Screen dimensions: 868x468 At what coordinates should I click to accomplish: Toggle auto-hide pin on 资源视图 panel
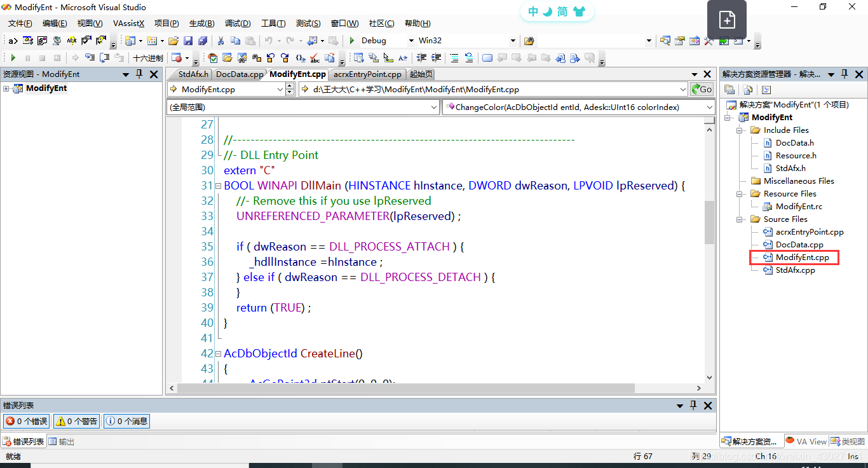click(139, 74)
